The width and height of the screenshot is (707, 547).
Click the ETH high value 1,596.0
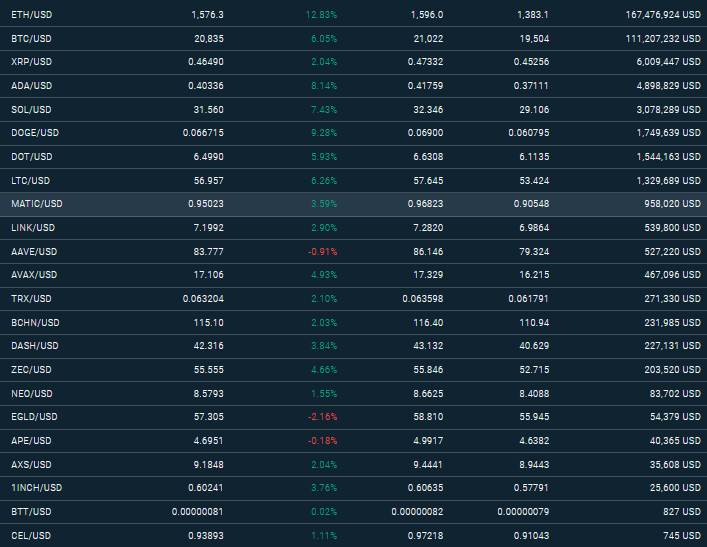[427, 15]
